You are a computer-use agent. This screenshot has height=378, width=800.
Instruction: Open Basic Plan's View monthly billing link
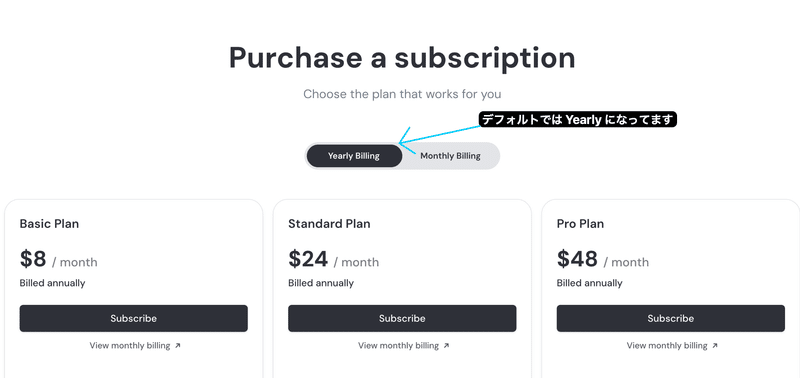tap(135, 345)
